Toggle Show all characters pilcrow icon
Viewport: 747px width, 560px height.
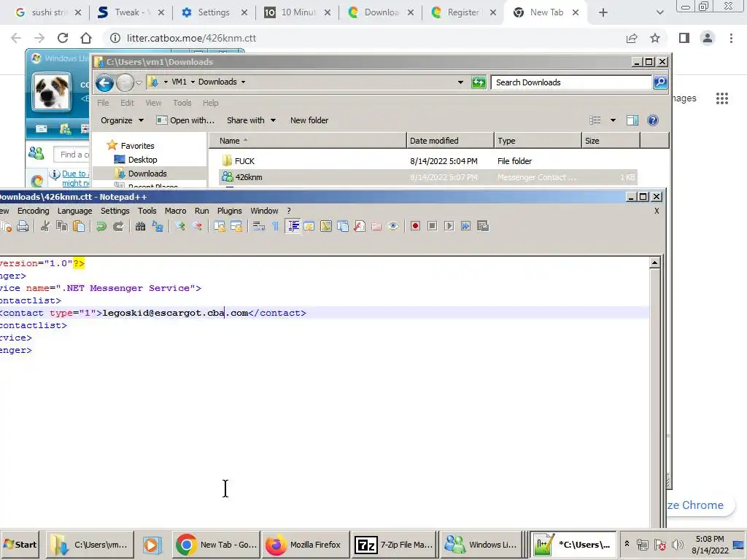[275, 226]
